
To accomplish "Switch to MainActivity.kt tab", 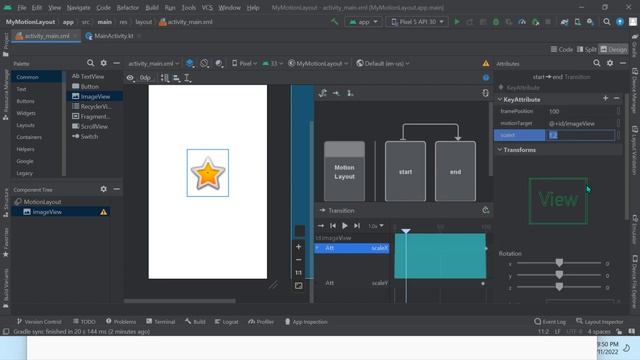I will coord(113,36).
